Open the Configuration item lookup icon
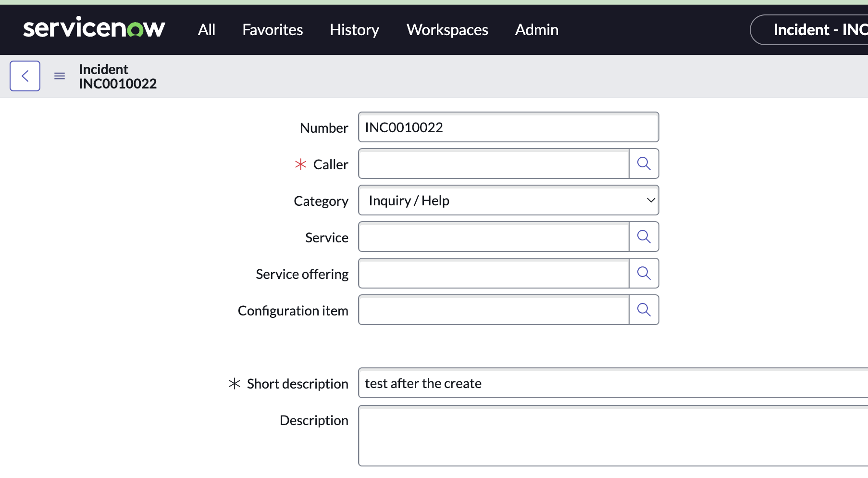868x478 pixels. (644, 310)
